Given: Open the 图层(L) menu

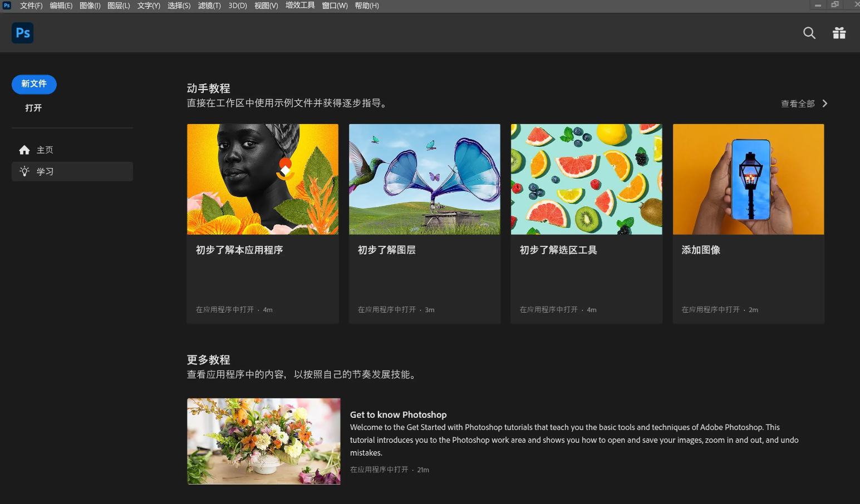Looking at the screenshot, I should pyautogui.click(x=119, y=6).
